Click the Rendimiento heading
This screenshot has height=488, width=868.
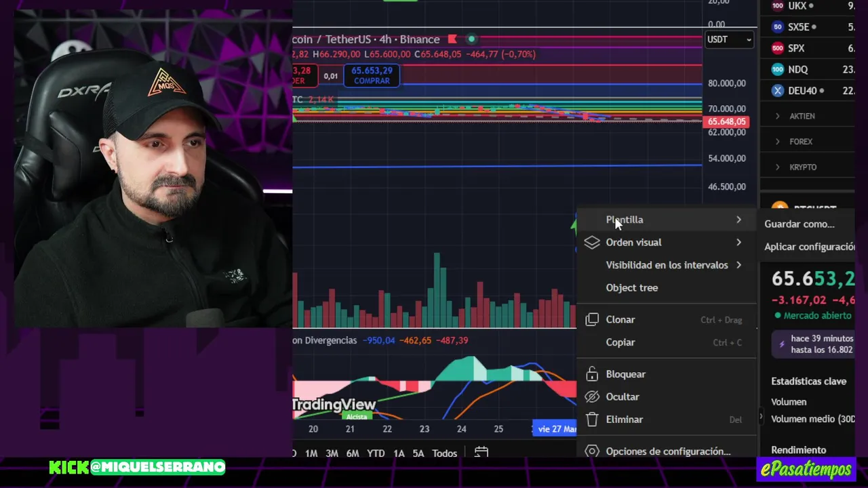[798, 450]
